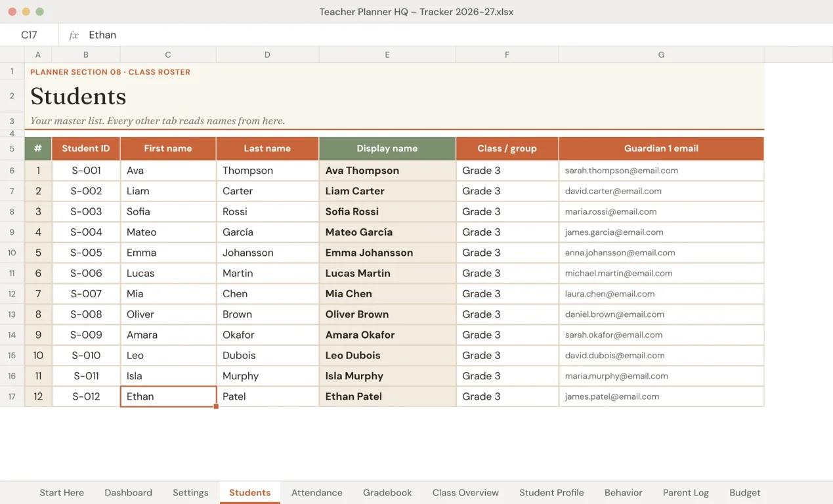Select row 10 header
Image resolution: width=833 pixels, height=504 pixels.
12,253
